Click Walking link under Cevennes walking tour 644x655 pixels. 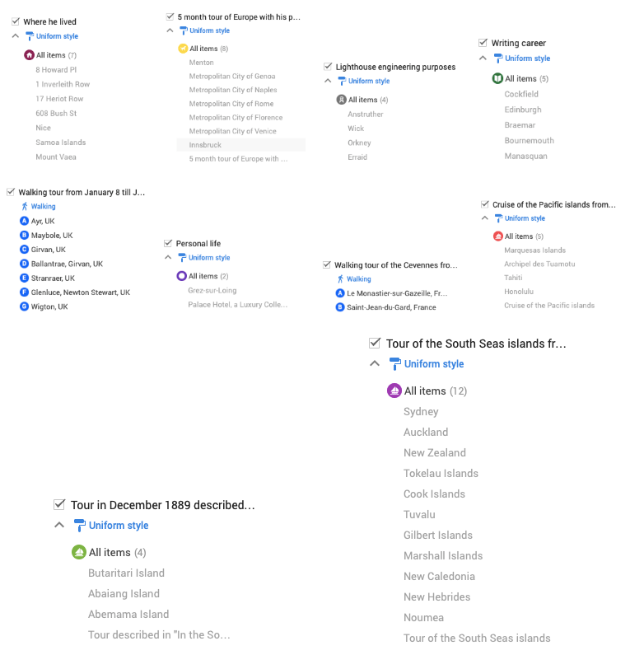[x=358, y=279]
